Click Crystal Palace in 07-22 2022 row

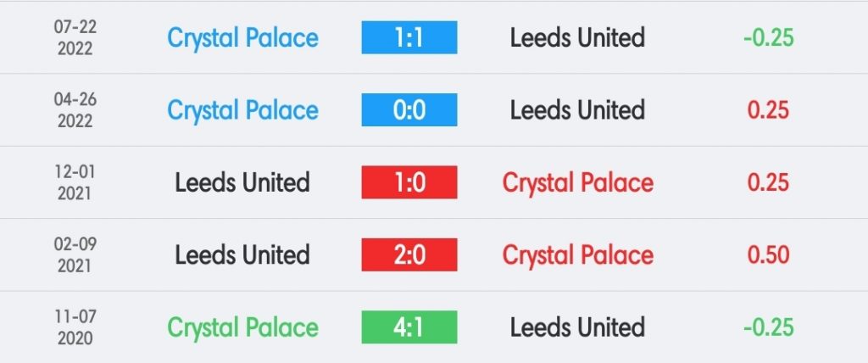243,38
